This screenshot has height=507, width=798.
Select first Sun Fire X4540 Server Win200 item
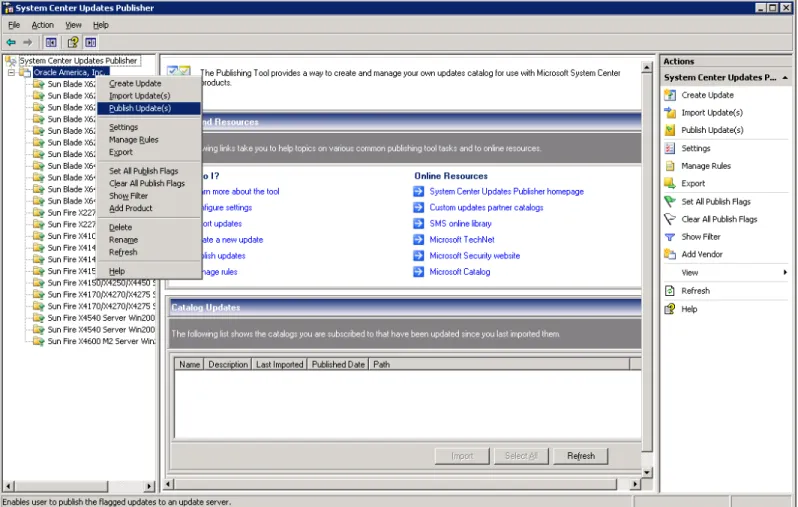pyautogui.click(x=101, y=318)
